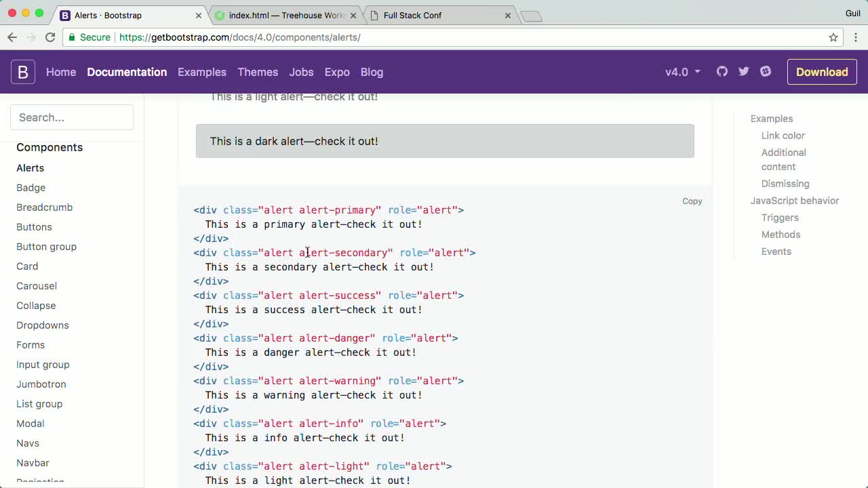Image resolution: width=868 pixels, height=488 pixels.
Task: Click the back navigation arrow
Action: point(12,37)
